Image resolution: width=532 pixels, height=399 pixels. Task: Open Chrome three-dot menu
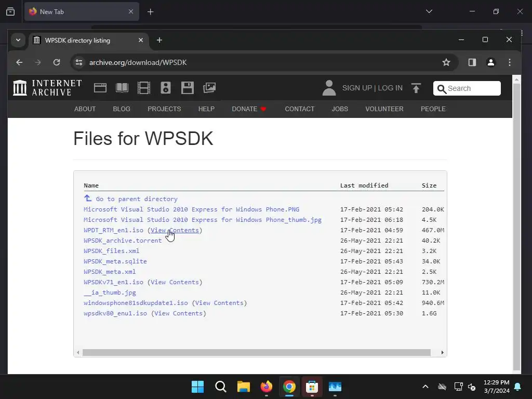point(509,62)
